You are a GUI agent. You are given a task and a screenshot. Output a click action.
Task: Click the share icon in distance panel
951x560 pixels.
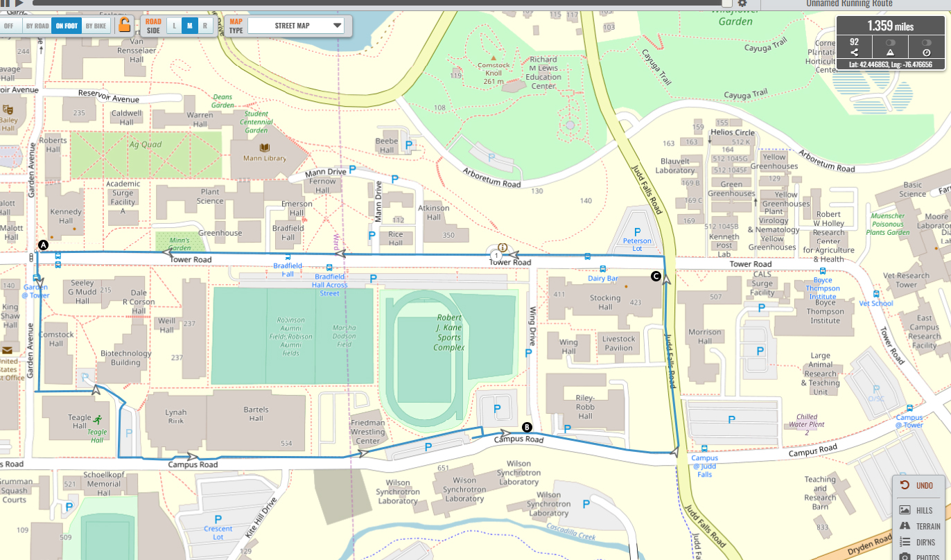854,52
